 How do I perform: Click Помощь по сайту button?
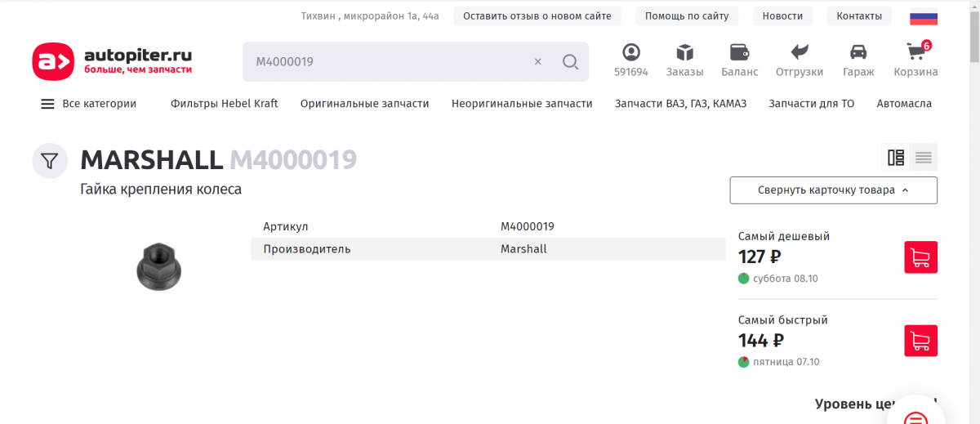687,16
